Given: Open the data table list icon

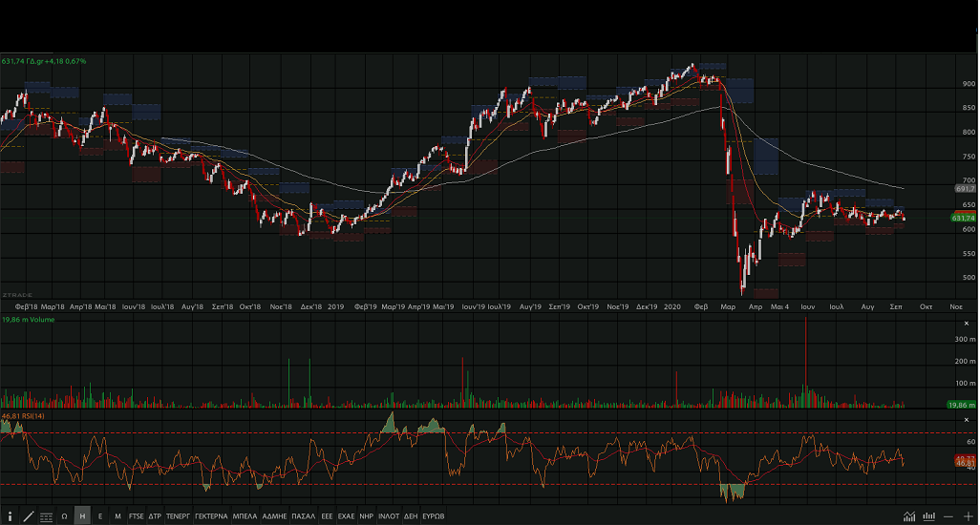Looking at the screenshot, I should (x=46, y=516).
